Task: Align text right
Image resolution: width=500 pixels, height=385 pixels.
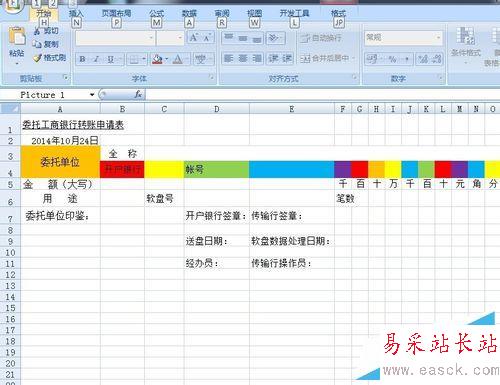Action: pyautogui.click(x=257, y=59)
